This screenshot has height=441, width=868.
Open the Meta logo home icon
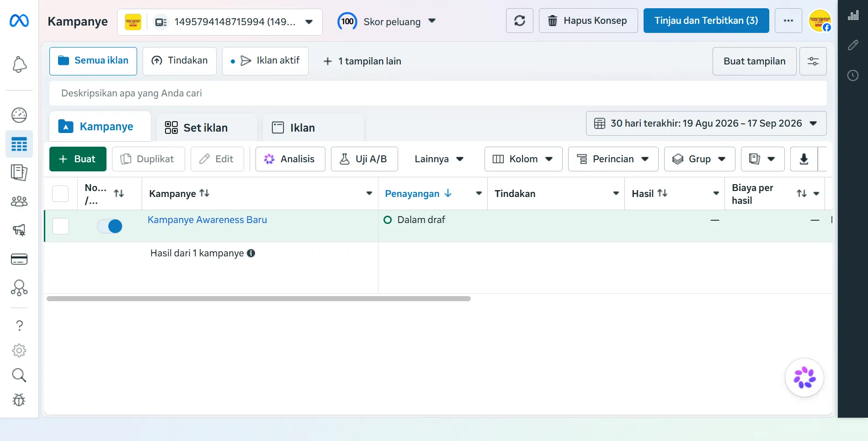19,21
